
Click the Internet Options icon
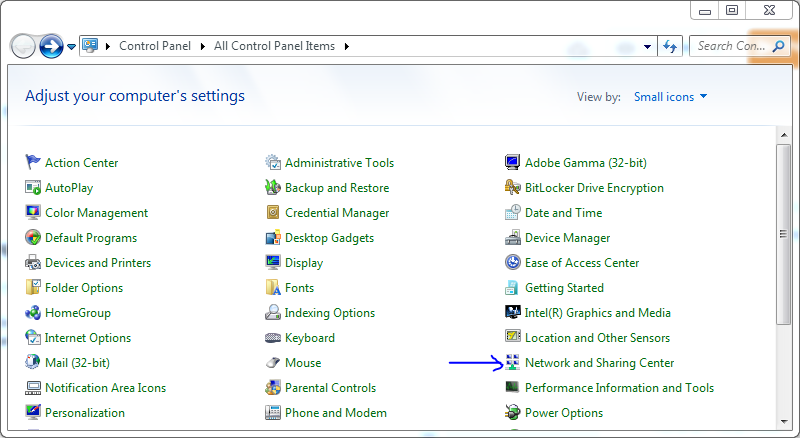[33, 337]
